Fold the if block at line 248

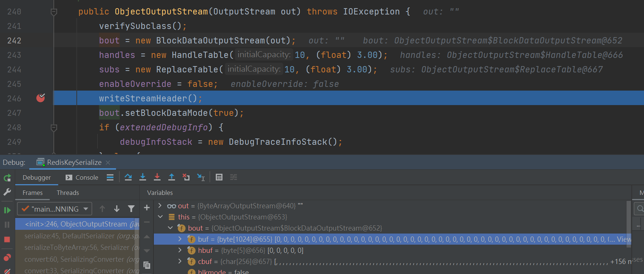pyautogui.click(x=54, y=128)
